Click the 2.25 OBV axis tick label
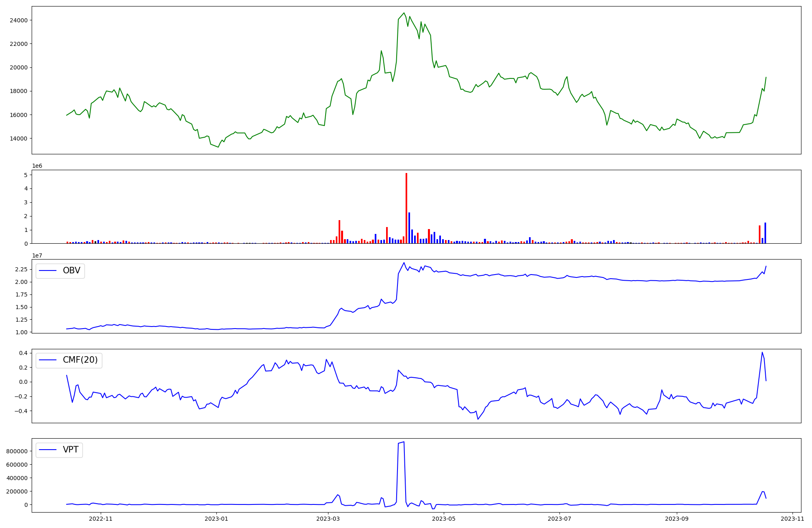812x528 pixels. tap(20, 269)
